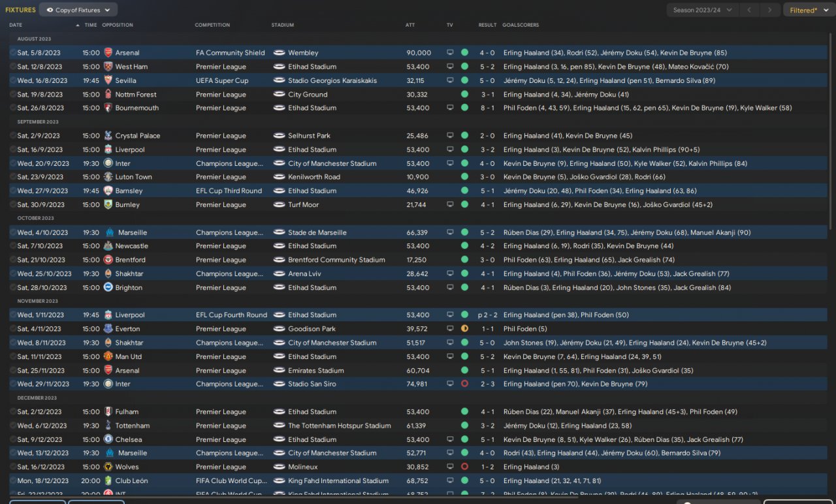Image resolution: width=836 pixels, height=504 pixels.
Task: Sort by the Att column header
Action: 410,25
